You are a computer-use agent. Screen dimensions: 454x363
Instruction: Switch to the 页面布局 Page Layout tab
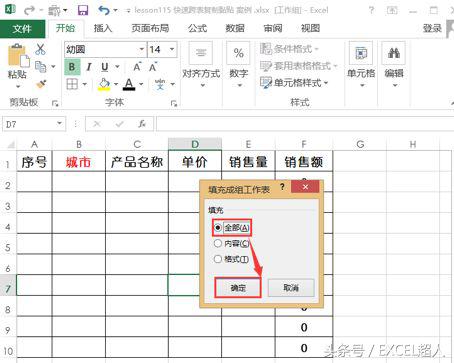[150, 28]
